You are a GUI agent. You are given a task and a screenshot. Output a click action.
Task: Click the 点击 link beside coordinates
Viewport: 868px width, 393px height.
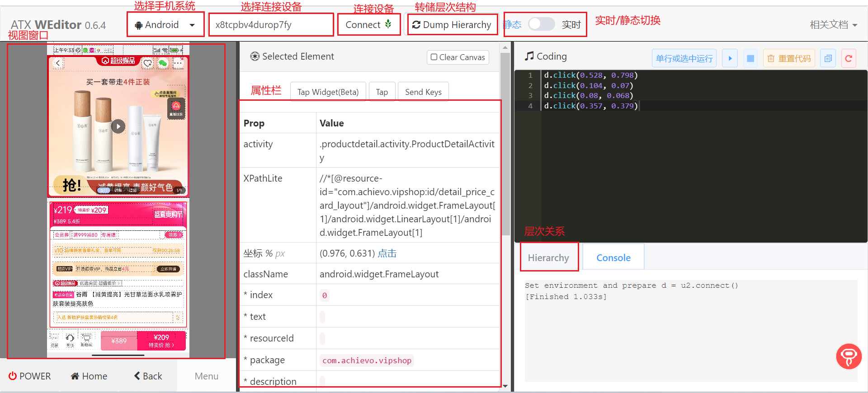(387, 253)
